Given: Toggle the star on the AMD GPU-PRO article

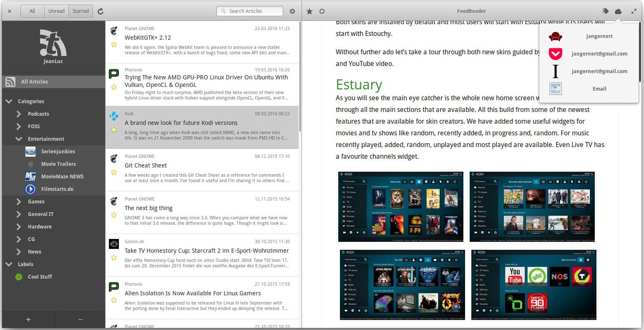Looking at the screenshot, I should pyautogui.click(x=113, y=87).
